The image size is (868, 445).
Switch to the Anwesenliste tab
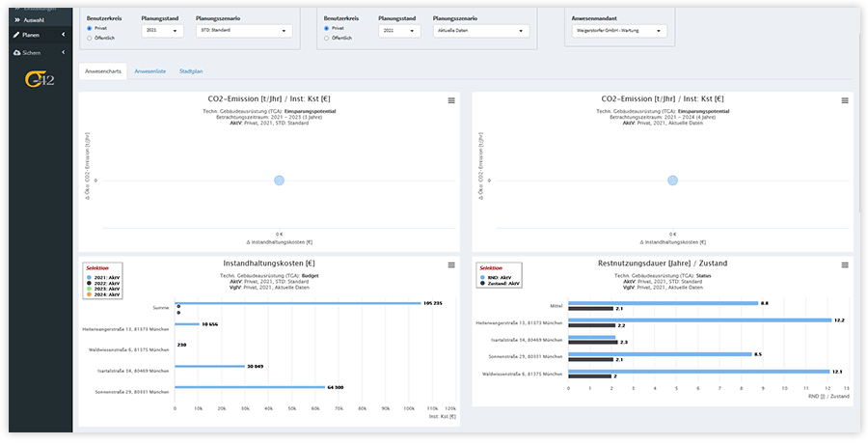(x=149, y=71)
